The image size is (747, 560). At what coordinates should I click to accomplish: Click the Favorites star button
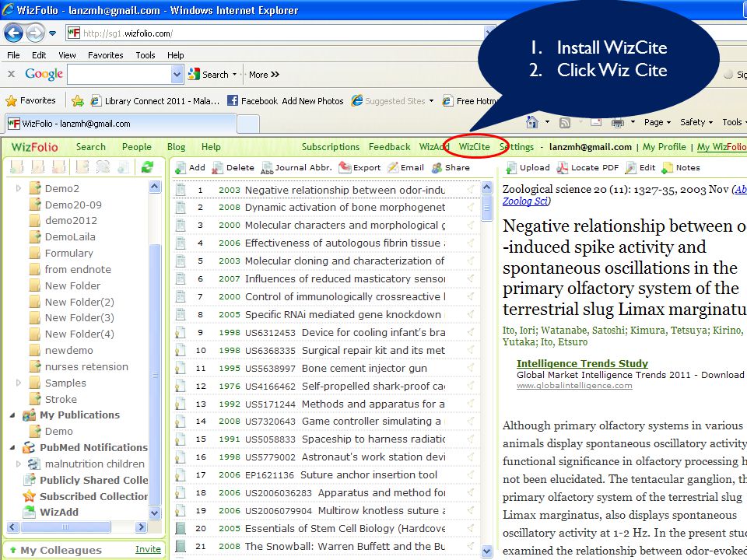(x=30, y=100)
